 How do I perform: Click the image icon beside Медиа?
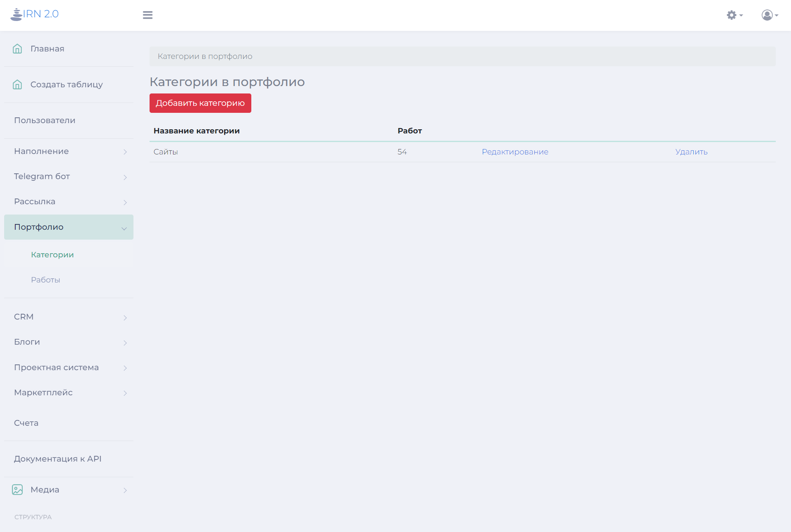pos(17,490)
